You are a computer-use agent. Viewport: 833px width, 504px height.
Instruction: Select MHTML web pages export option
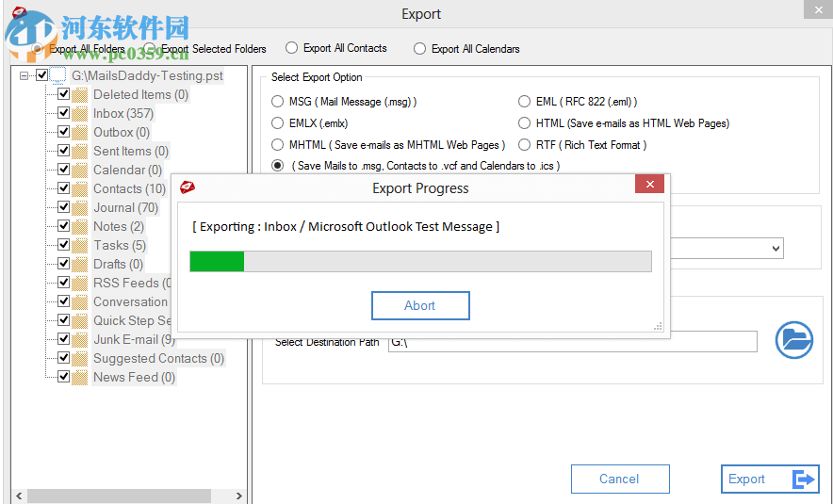pyautogui.click(x=277, y=144)
